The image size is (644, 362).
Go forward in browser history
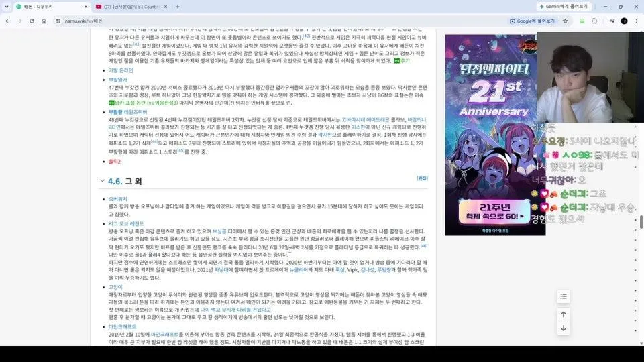click(19, 21)
